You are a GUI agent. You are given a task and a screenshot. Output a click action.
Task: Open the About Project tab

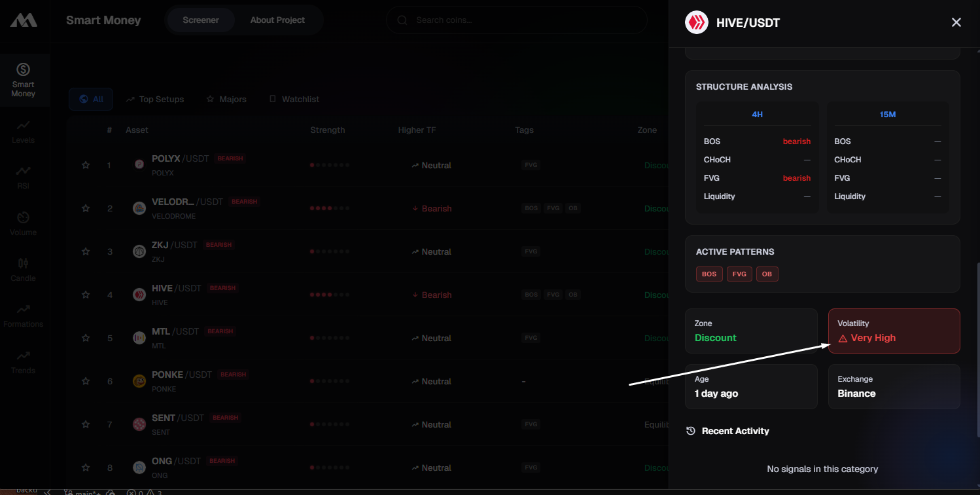(x=277, y=20)
